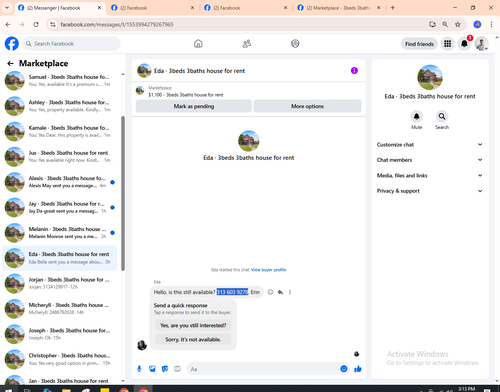Open Kamale's house for rent conversation

click(60, 131)
